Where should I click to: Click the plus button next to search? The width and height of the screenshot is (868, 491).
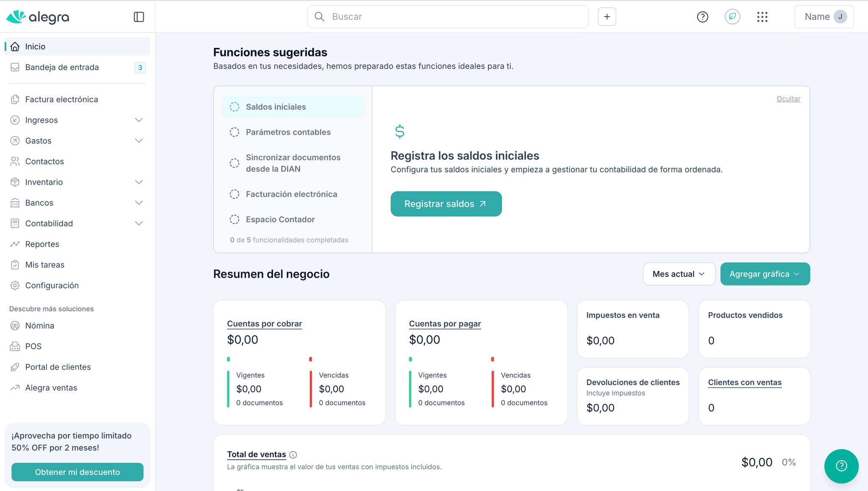click(x=606, y=17)
